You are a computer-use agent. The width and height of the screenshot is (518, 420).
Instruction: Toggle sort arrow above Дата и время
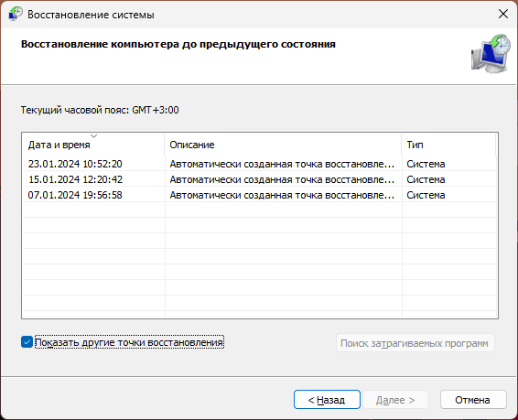pos(94,136)
